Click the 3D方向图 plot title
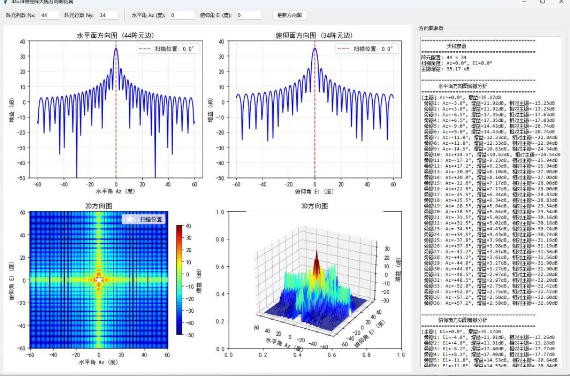The image size is (570, 376). [x=314, y=206]
